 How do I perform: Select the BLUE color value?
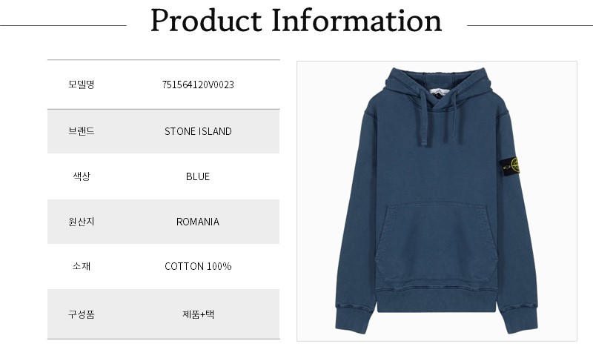[x=198, y=176]
